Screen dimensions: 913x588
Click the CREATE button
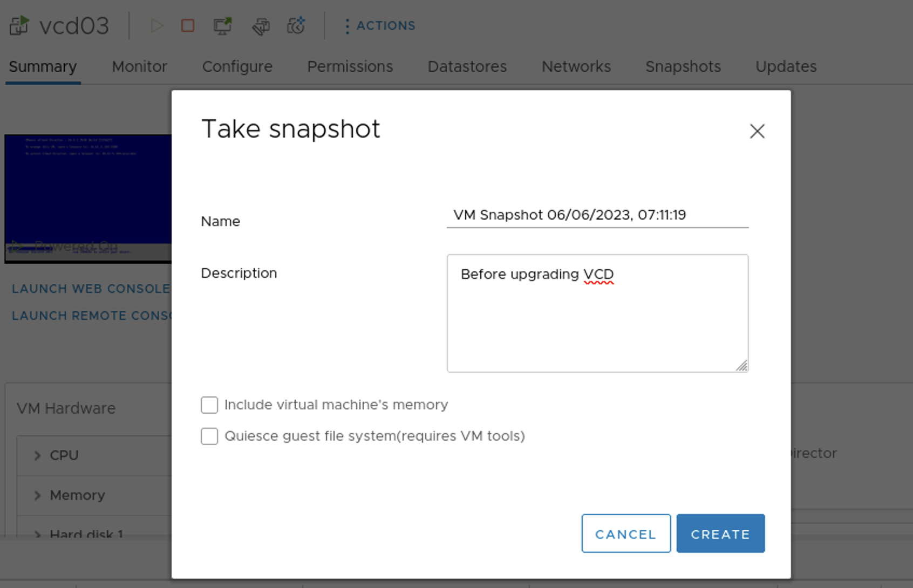pyautogui.click(x=720, y=534)
